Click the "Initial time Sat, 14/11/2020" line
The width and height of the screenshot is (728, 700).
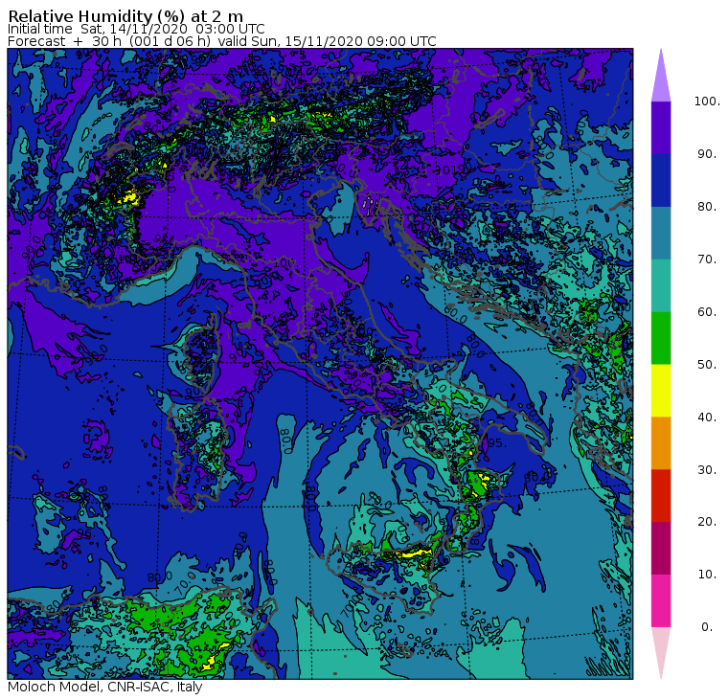(136, 29)
